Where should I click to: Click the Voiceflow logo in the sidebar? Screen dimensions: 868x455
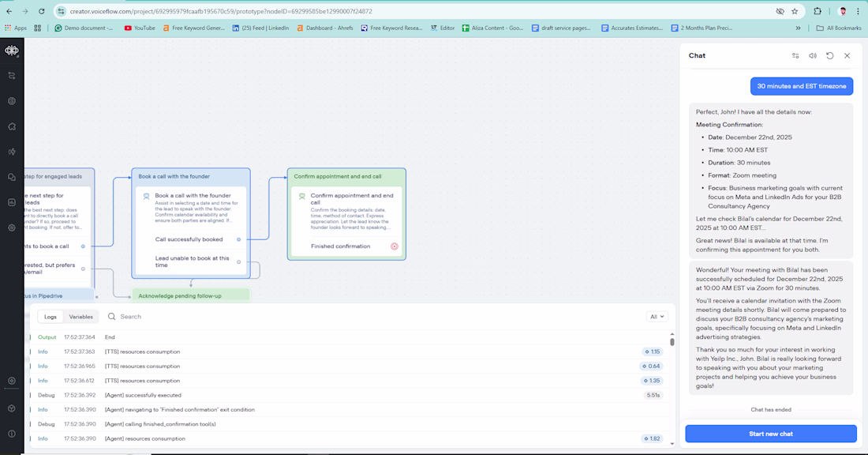pyautogui.click(x=12, y=51)
